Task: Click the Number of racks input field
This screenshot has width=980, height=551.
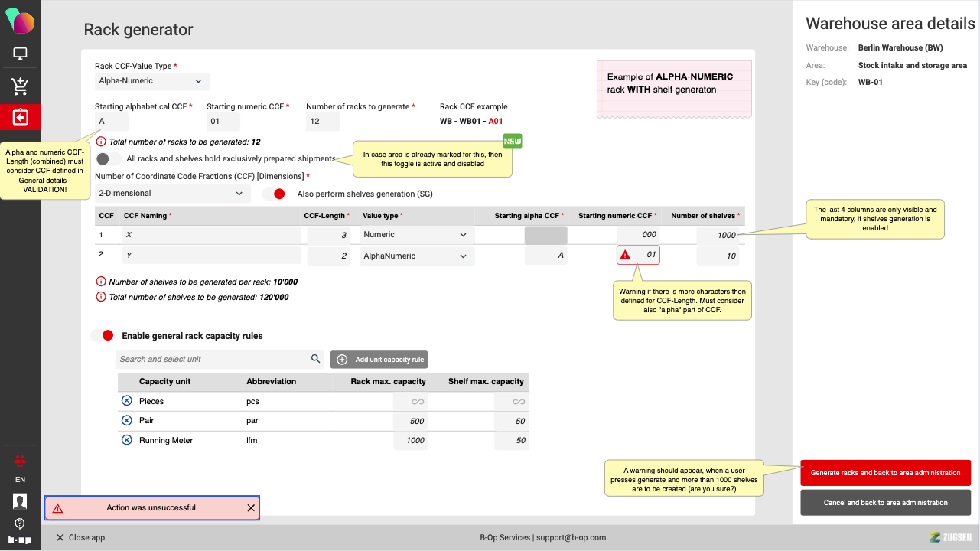Action: [323, 122]
